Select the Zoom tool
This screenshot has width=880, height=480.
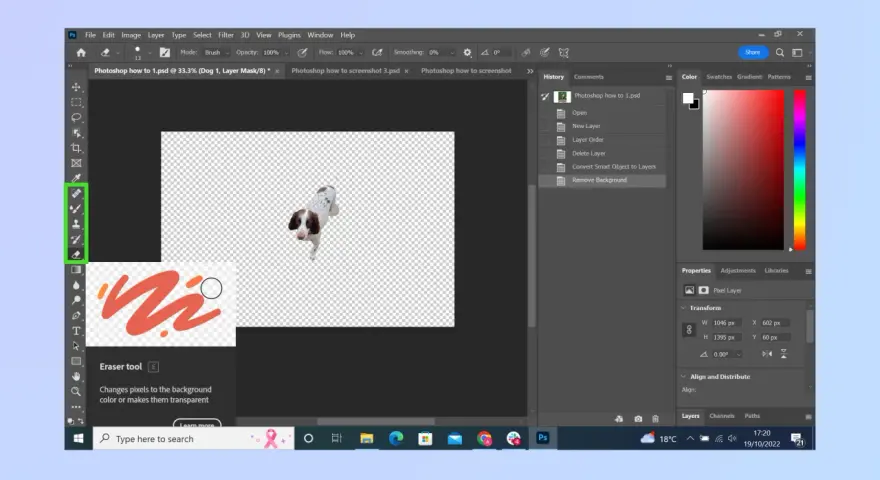76,391
